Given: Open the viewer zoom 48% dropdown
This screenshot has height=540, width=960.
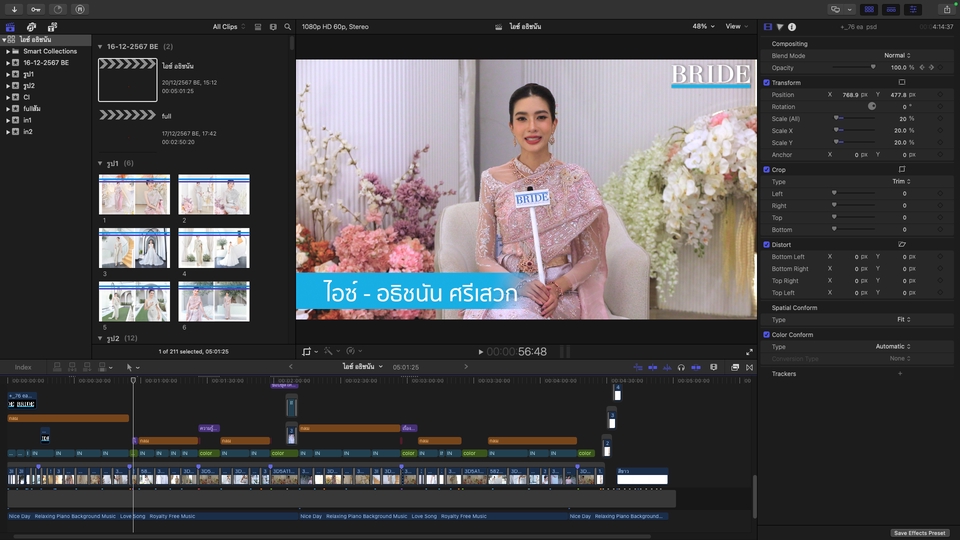Looking at the screenshot, I should click(x=703, y=26).
